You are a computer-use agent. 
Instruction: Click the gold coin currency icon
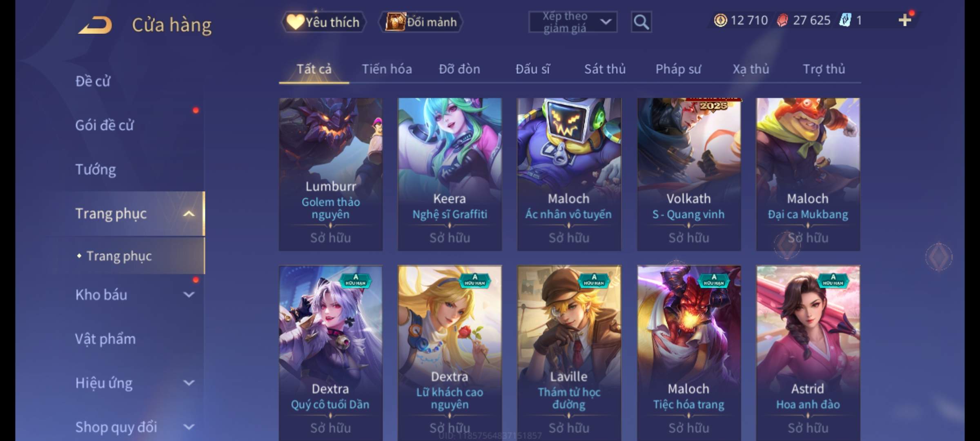click(x=720, y=20)
